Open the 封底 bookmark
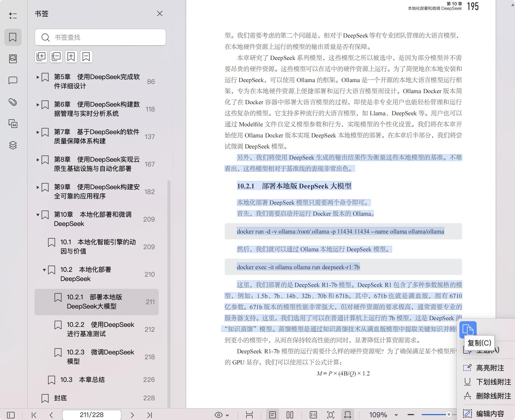The height and width of the screenshot is (420, 515). [x=97, y=398]
